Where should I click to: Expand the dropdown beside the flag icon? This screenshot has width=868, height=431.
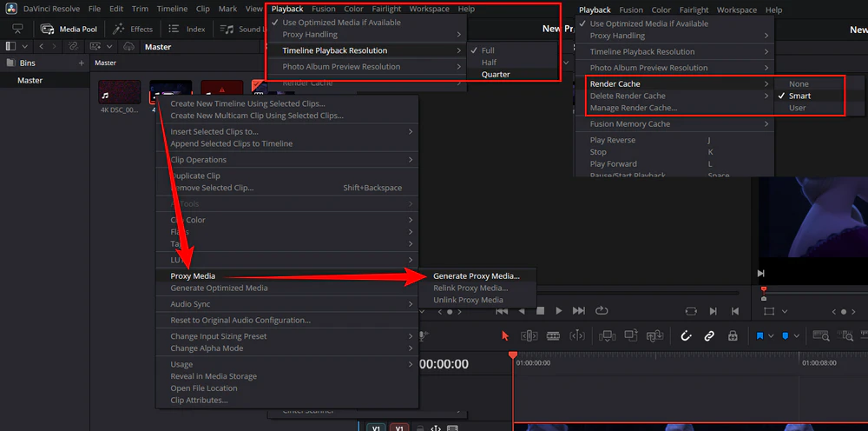(771, 335)
